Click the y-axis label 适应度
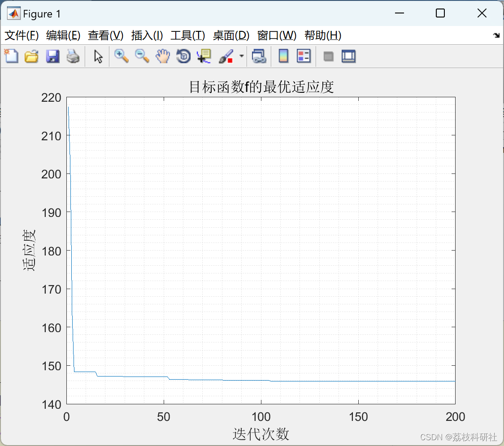 29,250
